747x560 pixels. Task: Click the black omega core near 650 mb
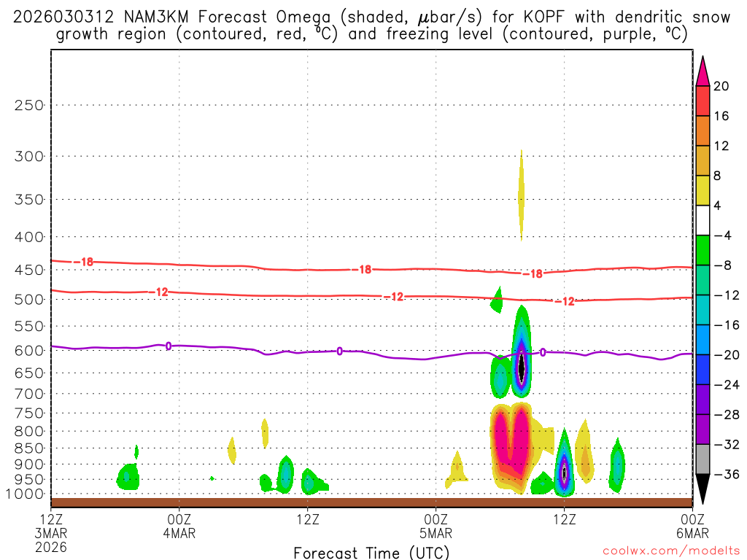(521, 367)
